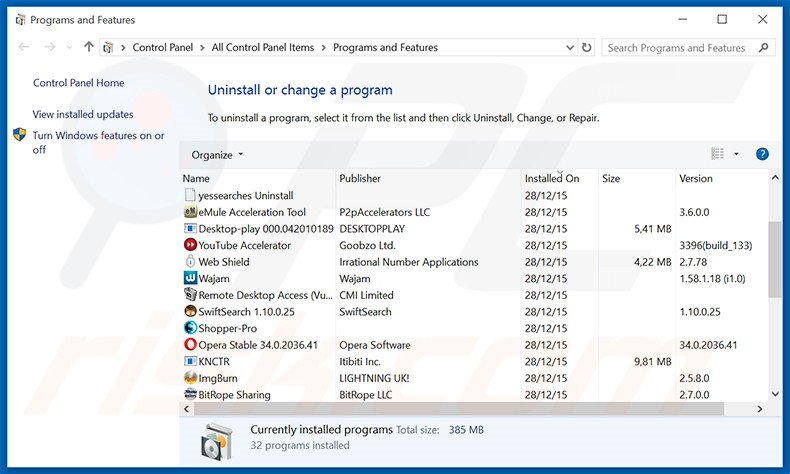Click the Opera Stable icon
The height and width of the screenshot is (474, 790).
click(190, 345)
